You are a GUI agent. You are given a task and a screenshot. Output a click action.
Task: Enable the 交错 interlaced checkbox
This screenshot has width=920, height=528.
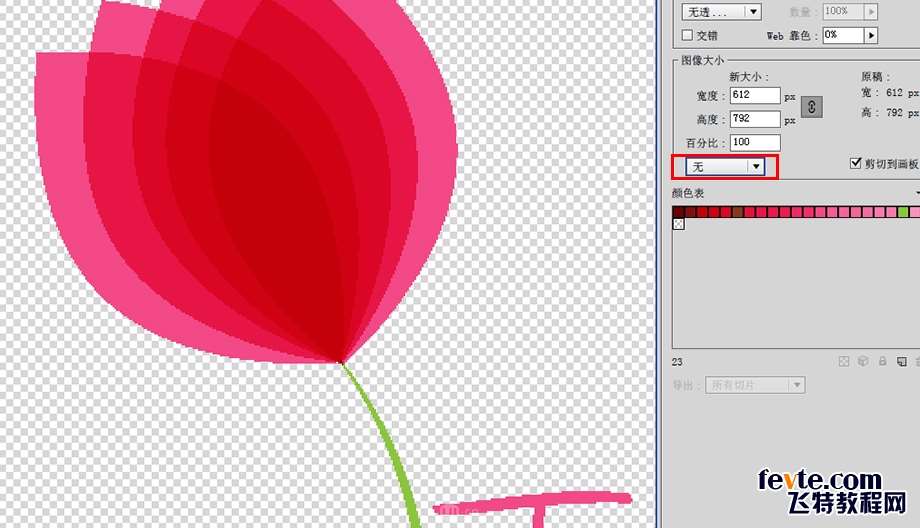pos(687,35)
